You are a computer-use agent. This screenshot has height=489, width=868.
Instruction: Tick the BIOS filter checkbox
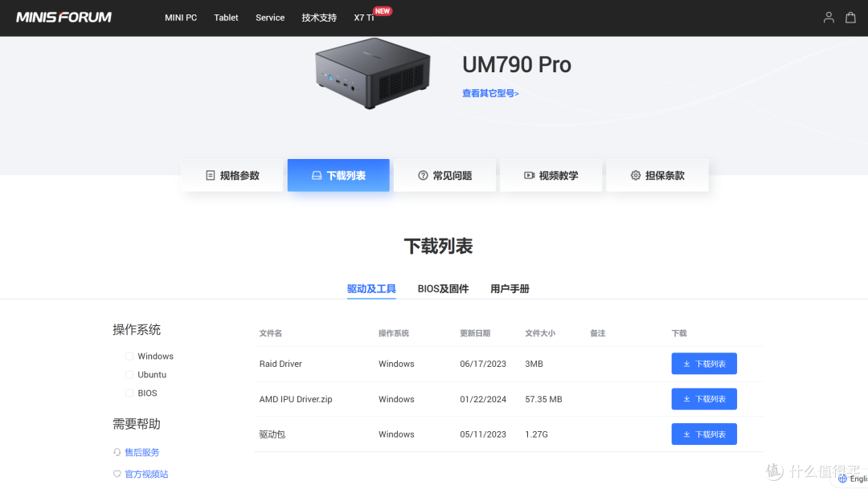point(129,393)
